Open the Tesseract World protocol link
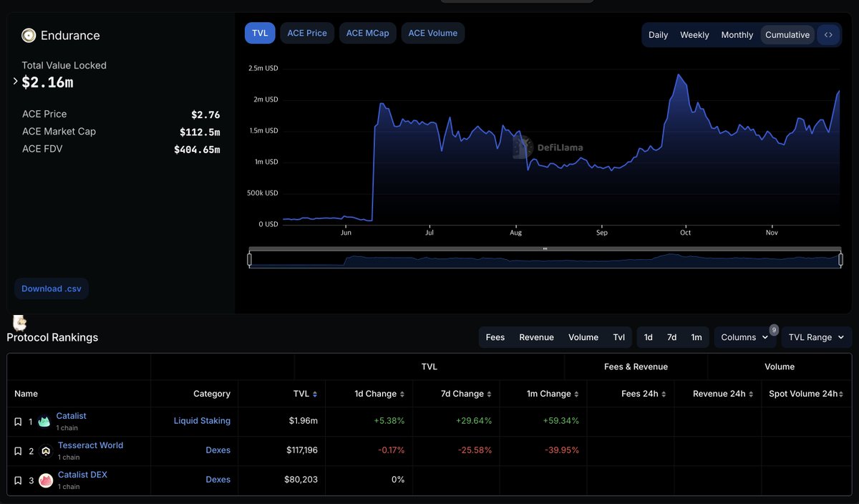Viewport: 859px width, 504px height. pos(90,445)
